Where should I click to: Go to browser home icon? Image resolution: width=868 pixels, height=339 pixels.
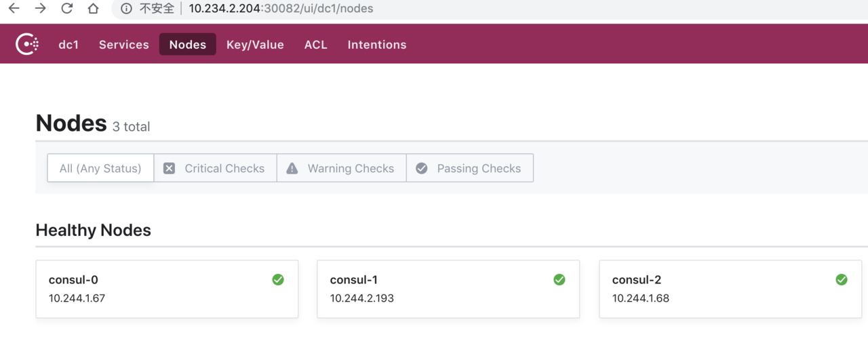pyautogui.click(x=94, y=9)
